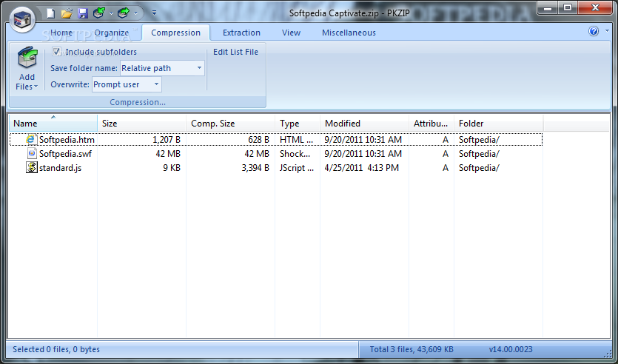The width and height of the screenshot is (618, 364).
Task: Click the window resize grip in status bar
Action: coord(608,353)
